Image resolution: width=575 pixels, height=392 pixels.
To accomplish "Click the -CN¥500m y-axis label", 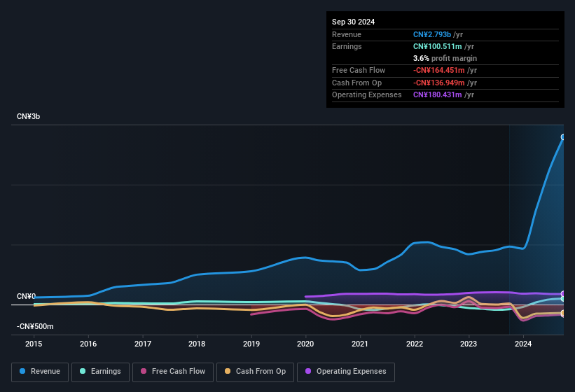I will 35,326.
